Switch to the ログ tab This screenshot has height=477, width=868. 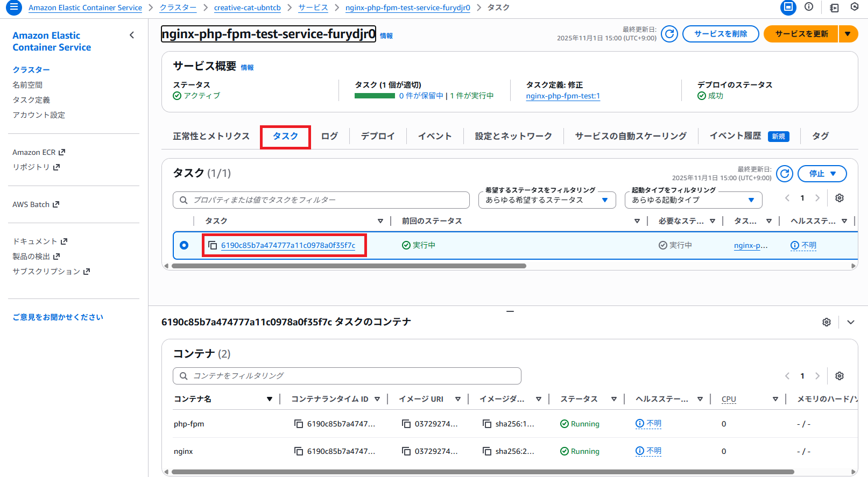(329, 136)
